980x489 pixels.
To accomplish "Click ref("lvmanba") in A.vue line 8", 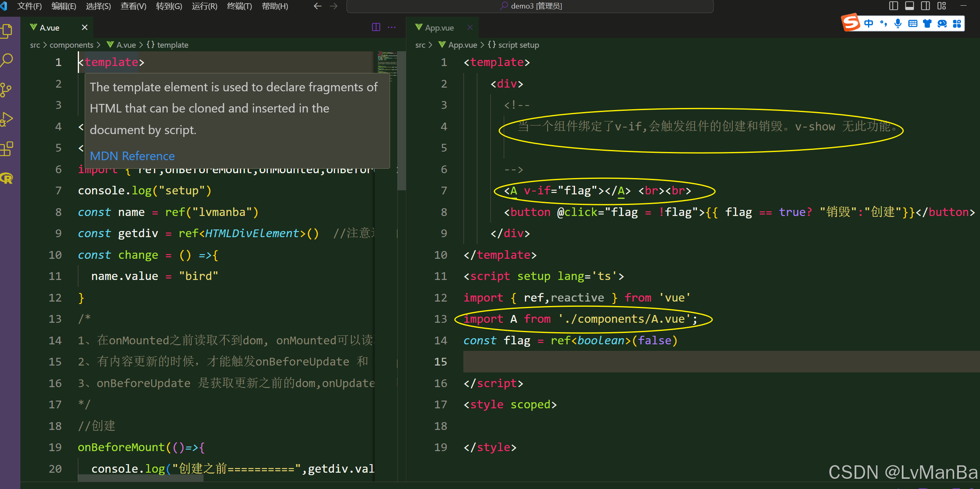I will coord(212,212).
